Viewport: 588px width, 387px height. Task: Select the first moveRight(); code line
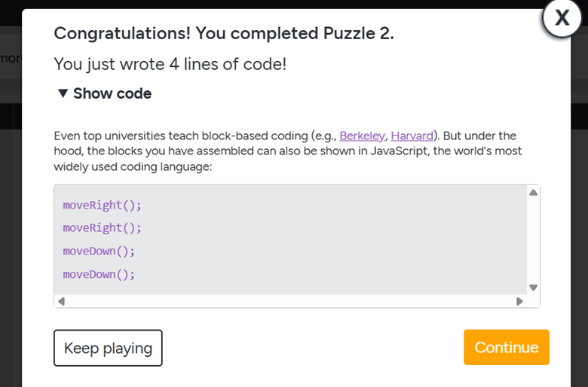click(102, 206)
